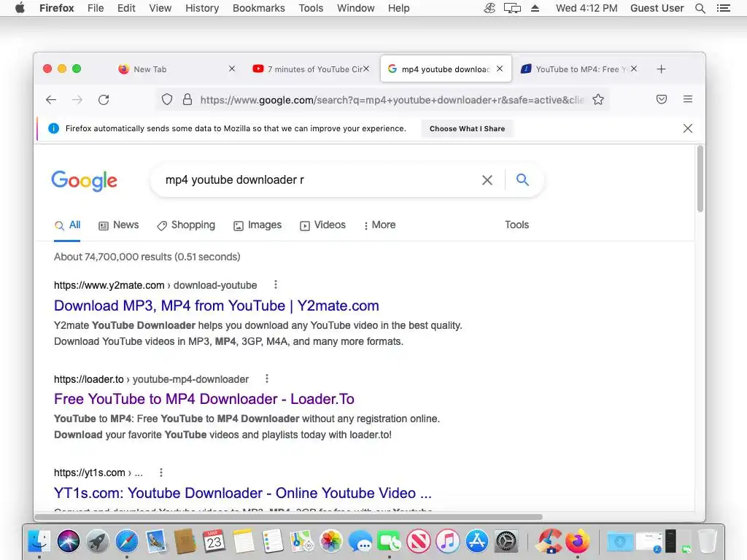This screenshot has width=747, height=560.
Task: Select the News search filter
Action: [119, 225]
